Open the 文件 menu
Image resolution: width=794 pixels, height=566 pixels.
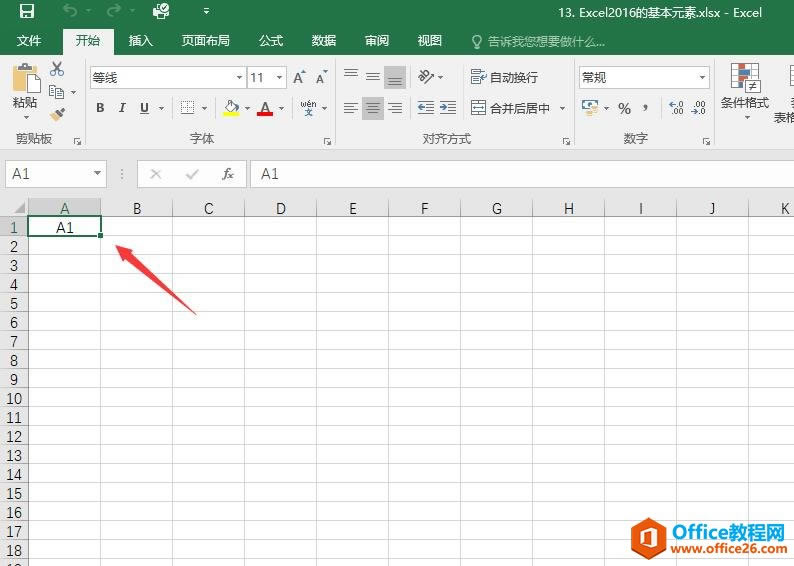point(28,41)
